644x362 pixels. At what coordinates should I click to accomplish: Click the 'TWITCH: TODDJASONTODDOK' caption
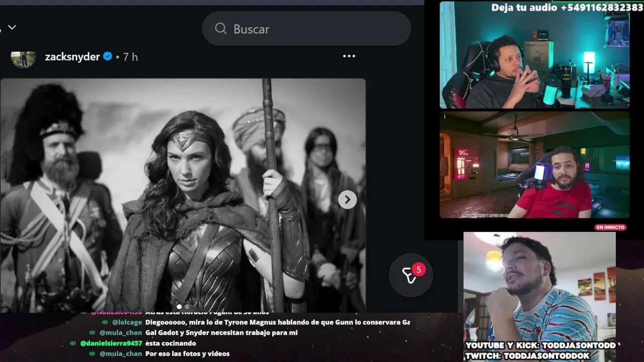(x=527, y=355)
